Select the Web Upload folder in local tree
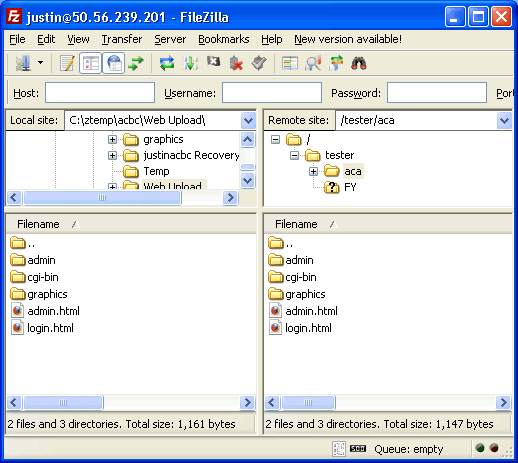 (x=173, y=185)
